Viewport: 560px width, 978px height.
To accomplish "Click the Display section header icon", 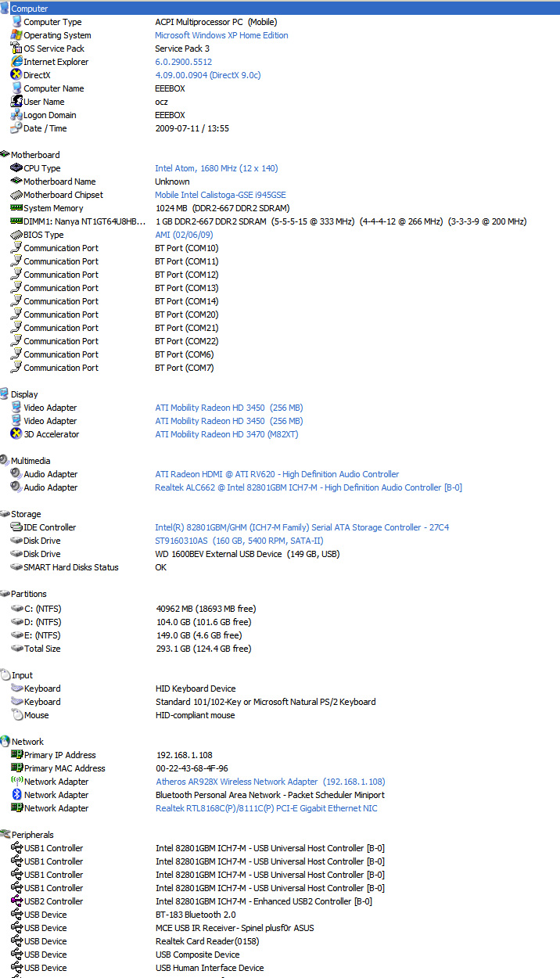I will click(5, 394).
